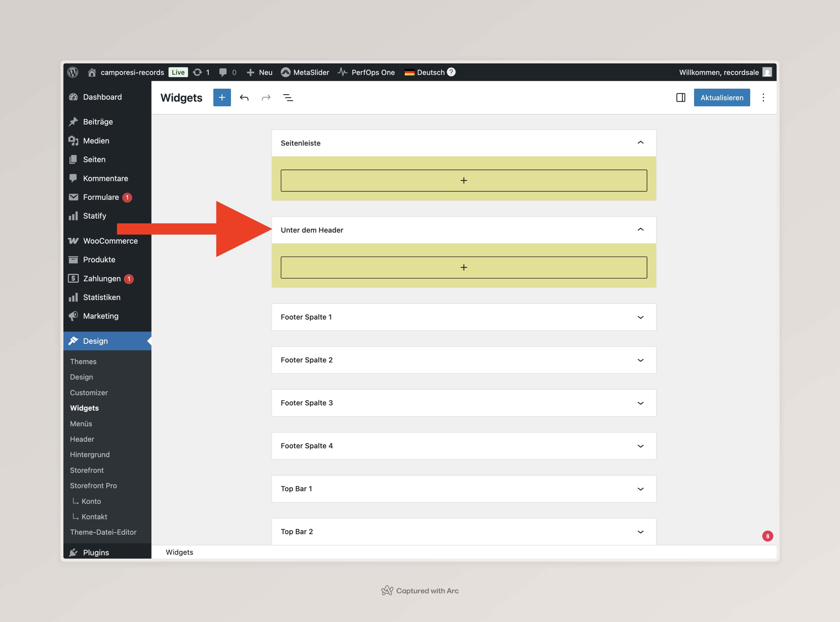Expand Footer Spalte 4
The height and width of the screenshot is (622, 840).
click(640, 446)
